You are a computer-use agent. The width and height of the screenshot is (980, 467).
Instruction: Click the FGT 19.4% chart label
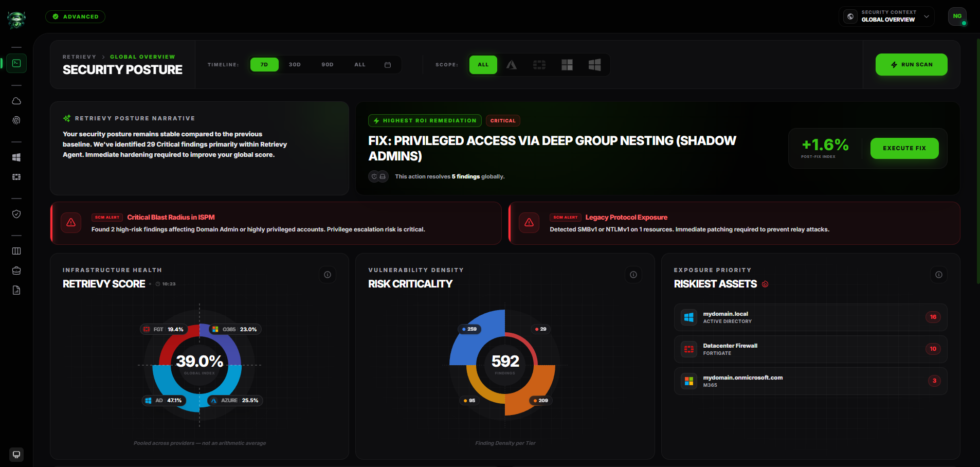tap(164, 329)
